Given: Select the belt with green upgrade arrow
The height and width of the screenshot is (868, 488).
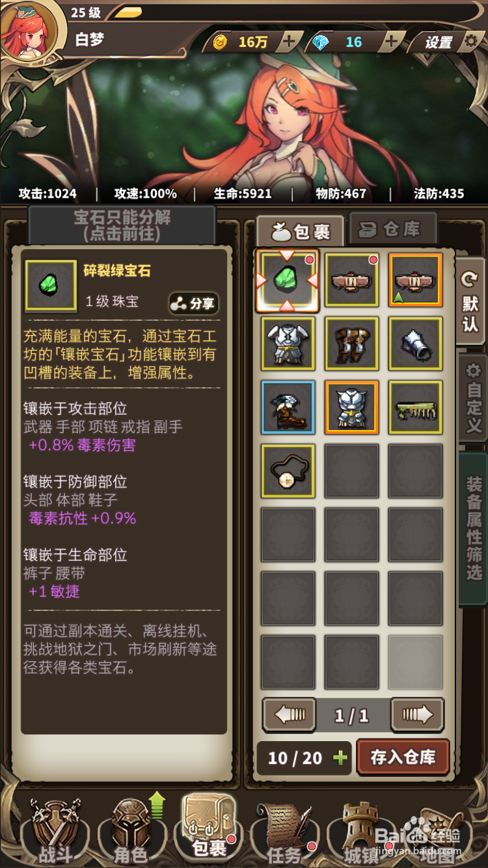Looking at the screenshot, I should [x=415, y=280].
